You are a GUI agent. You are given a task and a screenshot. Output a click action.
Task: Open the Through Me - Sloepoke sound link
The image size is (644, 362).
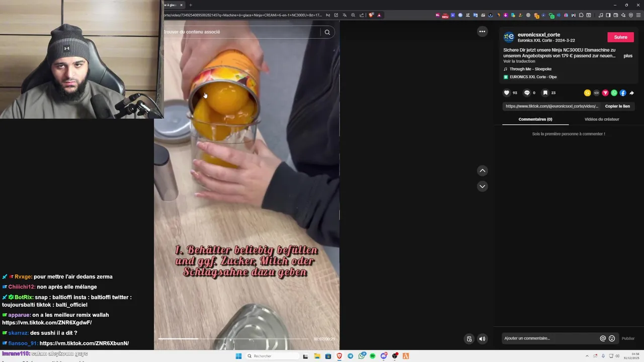click(x=530, y=69)
